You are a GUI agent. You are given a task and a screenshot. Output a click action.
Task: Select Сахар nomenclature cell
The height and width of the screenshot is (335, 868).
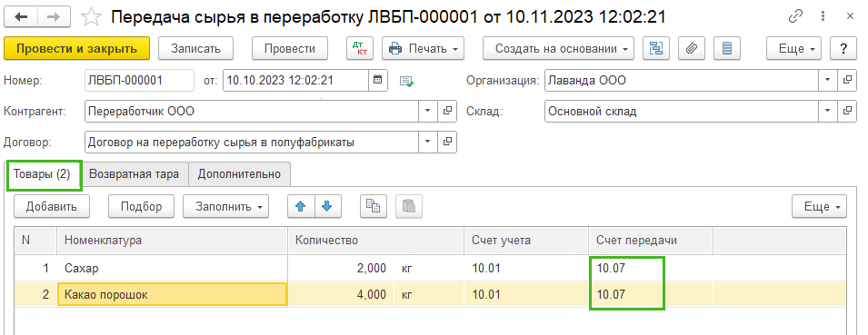point(172,269)
